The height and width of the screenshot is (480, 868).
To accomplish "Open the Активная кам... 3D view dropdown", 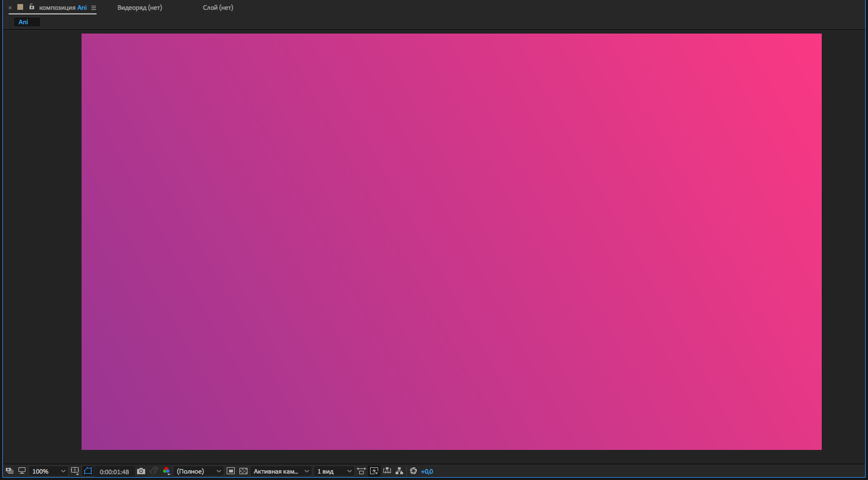I will (280, 471).
